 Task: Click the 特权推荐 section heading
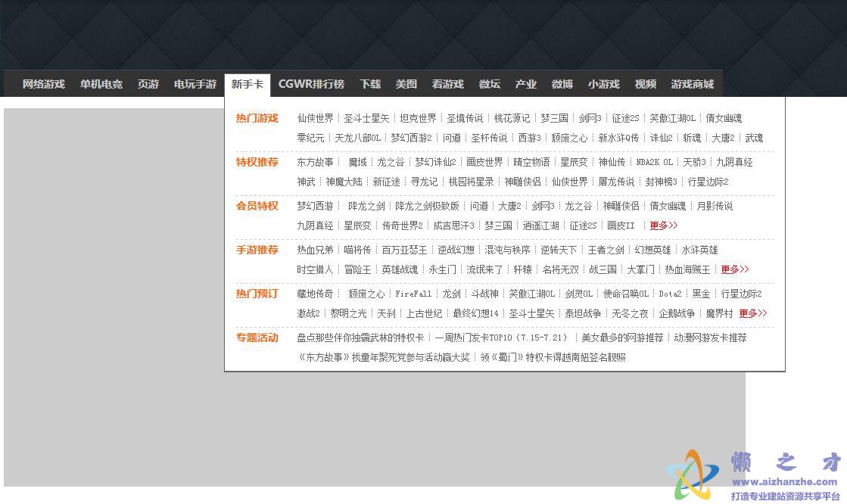[257, 162]
